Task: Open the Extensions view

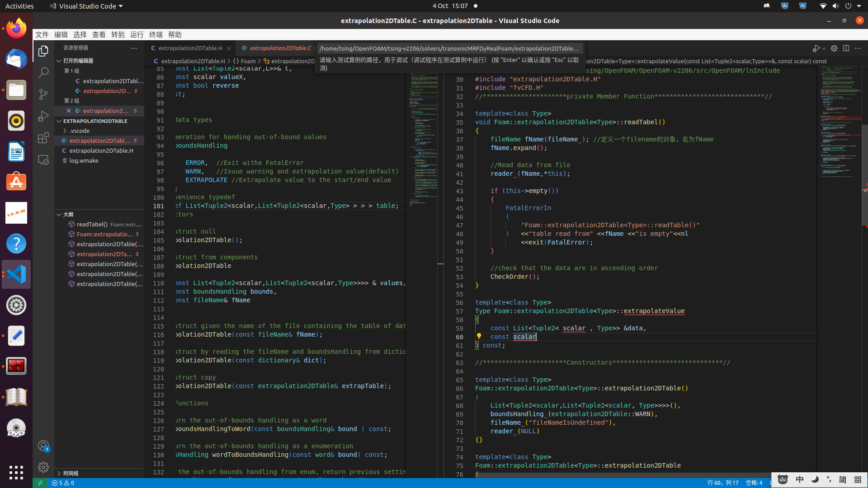Action: (43, 138)
